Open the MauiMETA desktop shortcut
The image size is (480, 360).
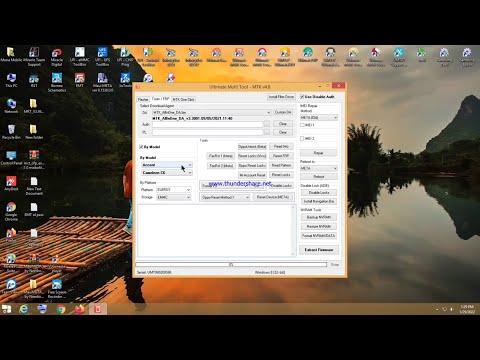coord(102,82)
